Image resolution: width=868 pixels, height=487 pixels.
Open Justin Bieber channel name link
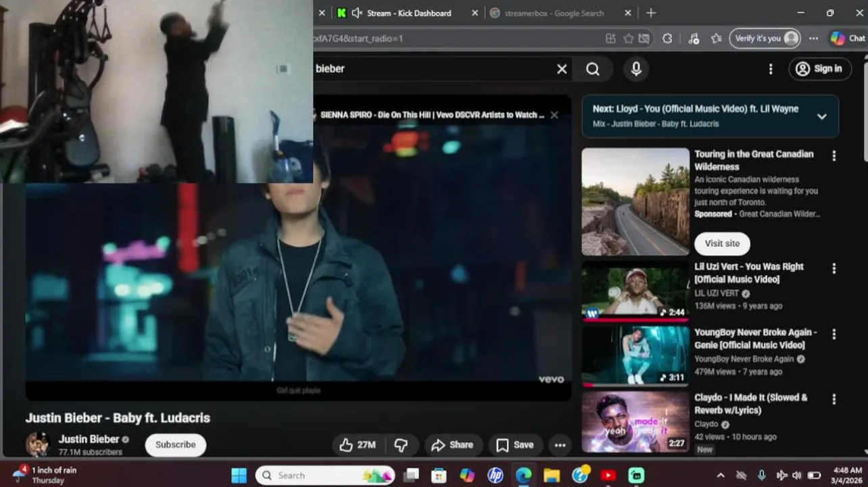[x=89, y=439]
